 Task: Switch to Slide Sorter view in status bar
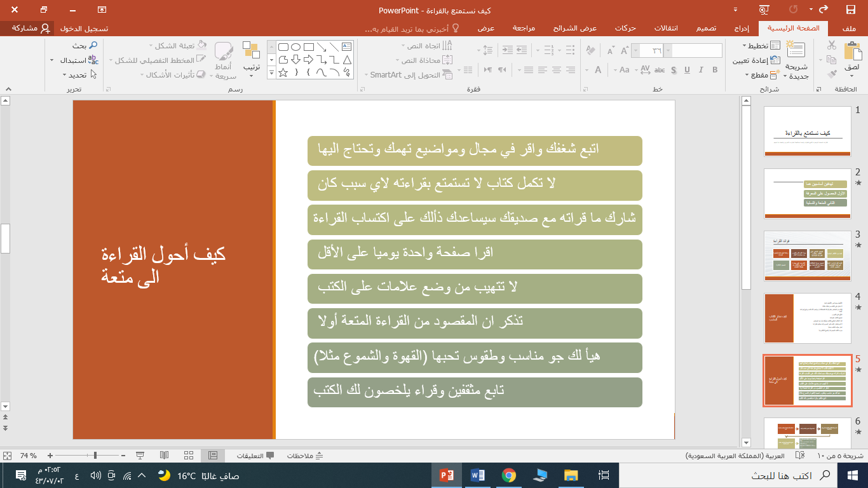(188, 456)
